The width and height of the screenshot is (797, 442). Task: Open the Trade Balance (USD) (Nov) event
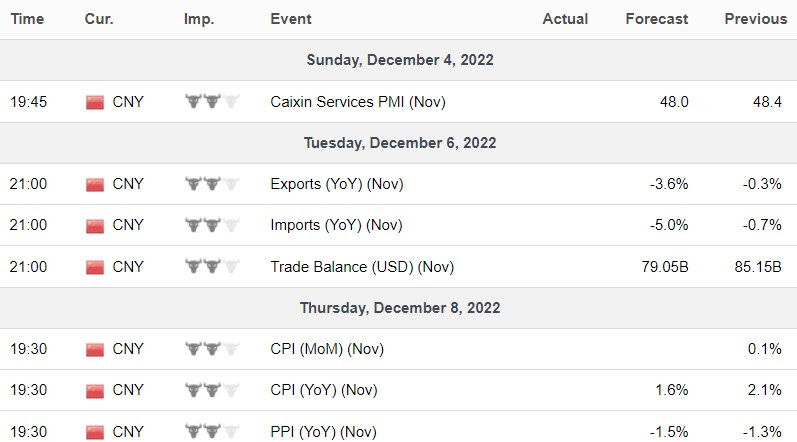tap(362, 267)
